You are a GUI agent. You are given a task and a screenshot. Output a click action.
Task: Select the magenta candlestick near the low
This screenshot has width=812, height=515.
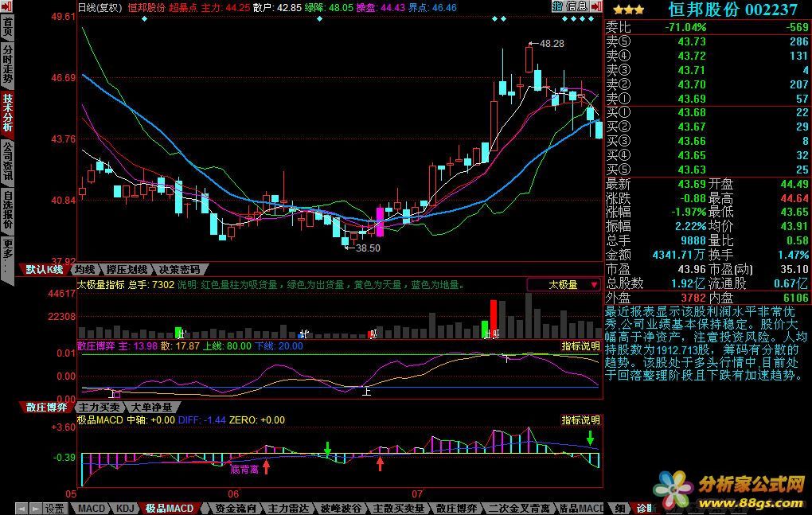pos(380,221)
